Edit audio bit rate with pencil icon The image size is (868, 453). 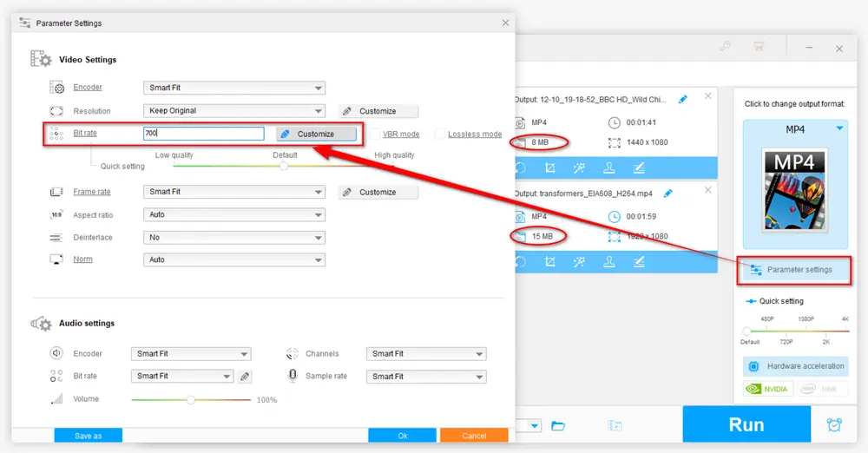point(246,377)
